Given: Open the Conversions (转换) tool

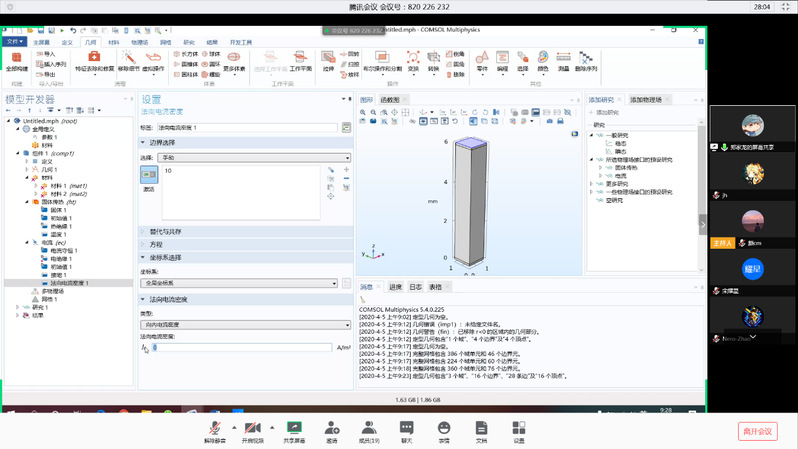Looking at the screenshot, I should [x=434, y=61].
